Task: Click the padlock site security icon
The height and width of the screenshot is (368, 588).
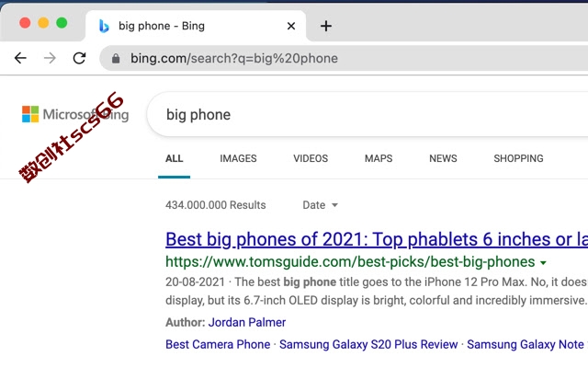Action: (x=116, y=59)
